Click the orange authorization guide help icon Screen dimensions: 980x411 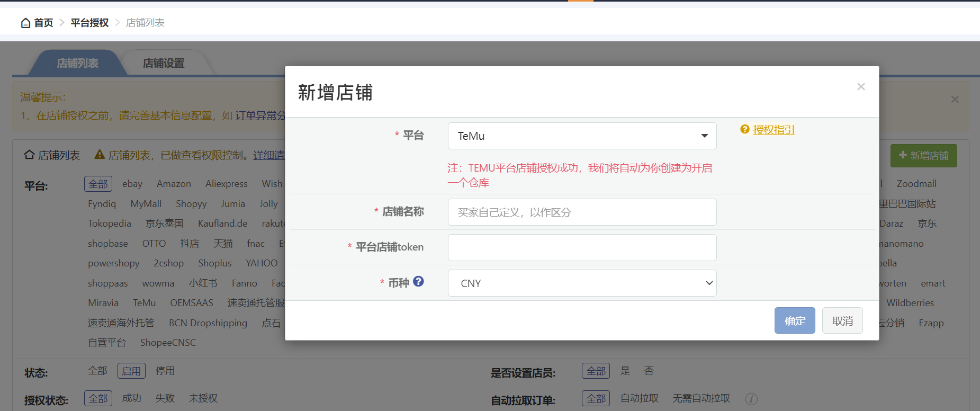click(x=744, y=130)
